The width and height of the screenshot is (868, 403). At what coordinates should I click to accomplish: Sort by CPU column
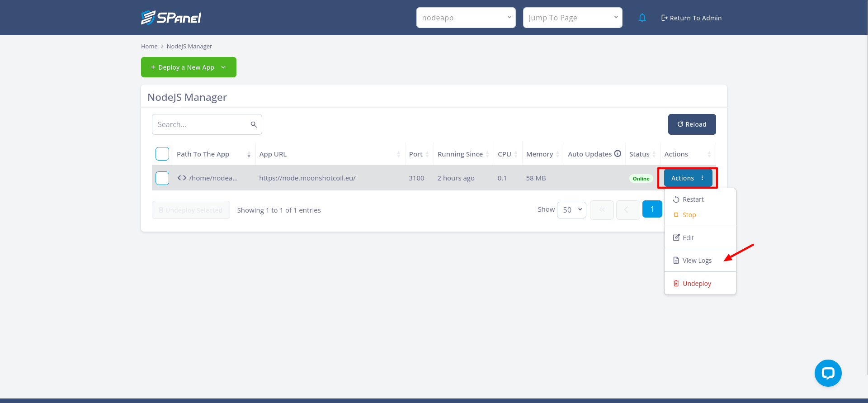click(x=508, y=154)
